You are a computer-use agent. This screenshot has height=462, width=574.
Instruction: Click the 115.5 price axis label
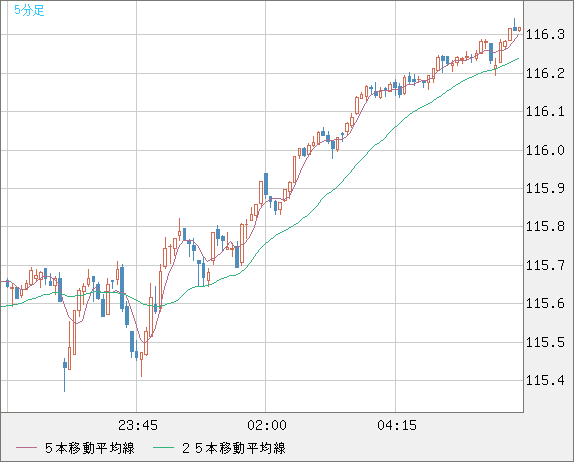[x=545, y=343]
